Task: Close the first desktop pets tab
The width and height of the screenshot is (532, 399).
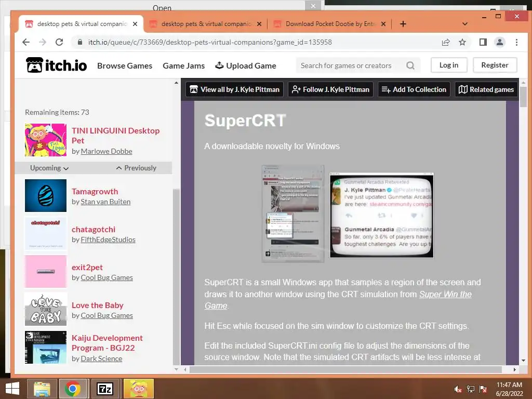Action: pos(135,24)
